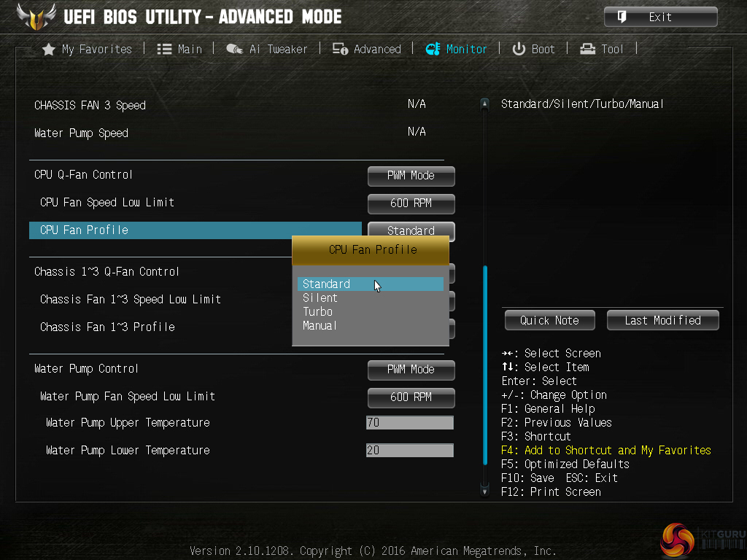Click the CPU Fan Profile Standard dropdown
747x560 pixels.
(x=411, y=230)
